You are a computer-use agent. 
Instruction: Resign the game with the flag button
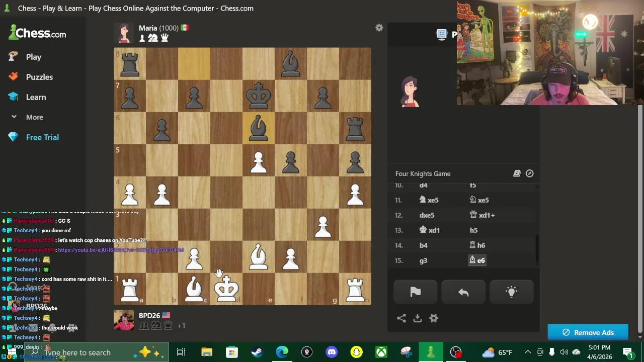pyautogui.click(x=415, y=292)
